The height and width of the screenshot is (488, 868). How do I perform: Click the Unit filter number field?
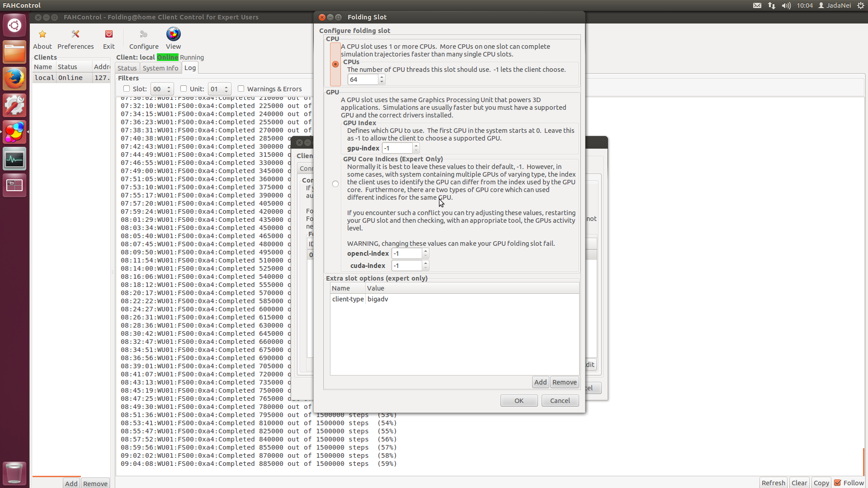tap(216, 89)
